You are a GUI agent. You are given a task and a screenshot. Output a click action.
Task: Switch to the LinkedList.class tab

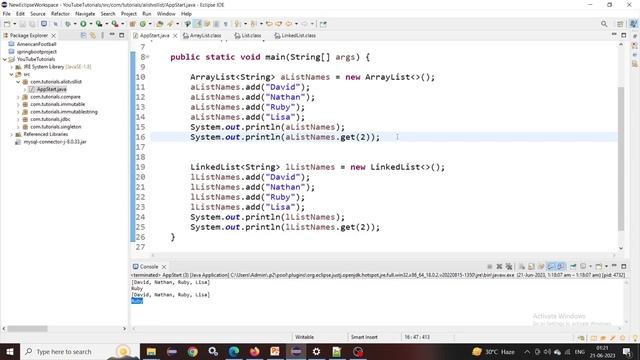(295, 36)
